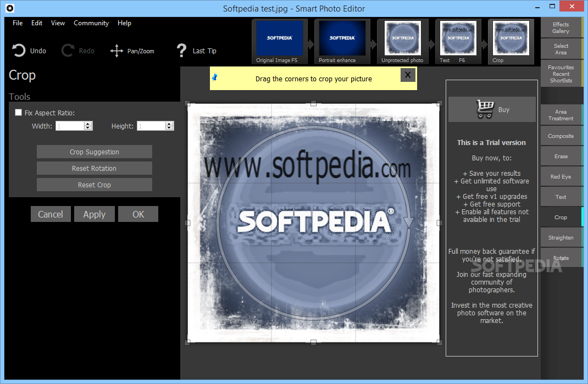Click bottom-right crop corner handle
Image resolution: width=588 pixels, height=384 pixels.
[439, 342]
